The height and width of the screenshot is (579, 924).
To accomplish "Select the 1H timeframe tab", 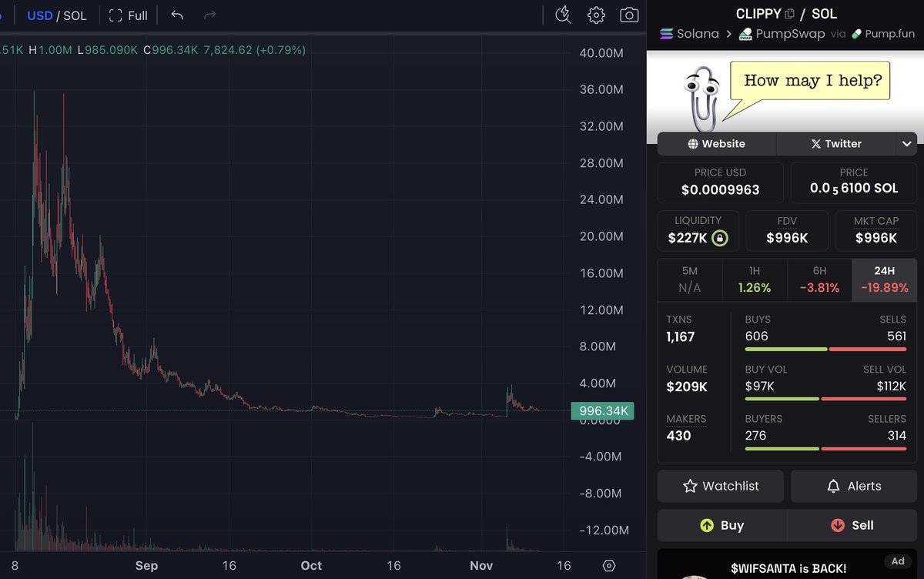I will point(755,279).
